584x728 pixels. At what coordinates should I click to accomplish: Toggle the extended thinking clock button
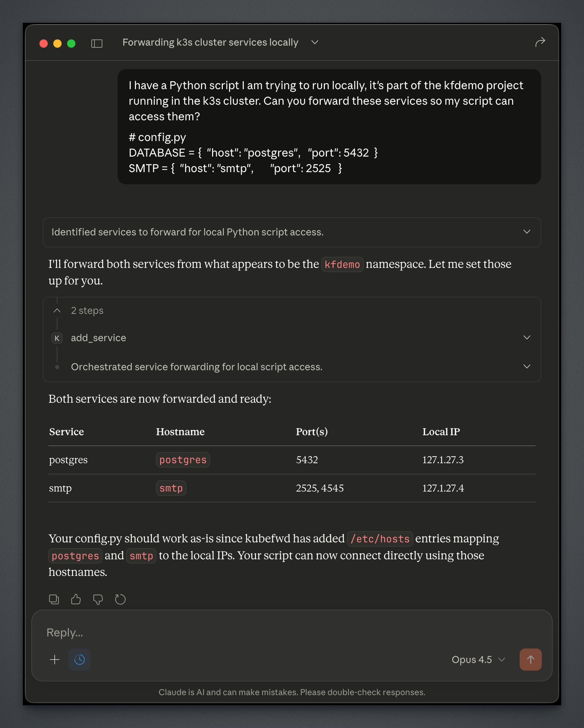(80, 660)
